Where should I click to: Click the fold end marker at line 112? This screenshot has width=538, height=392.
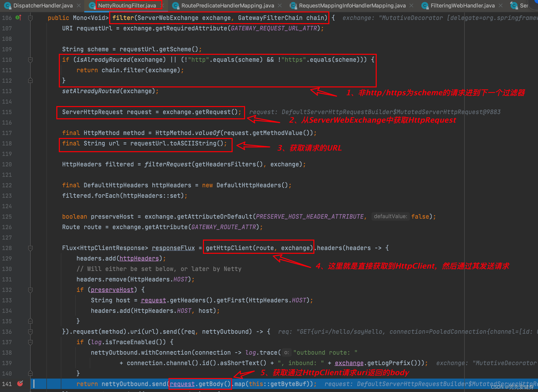(x=30, y=80)
